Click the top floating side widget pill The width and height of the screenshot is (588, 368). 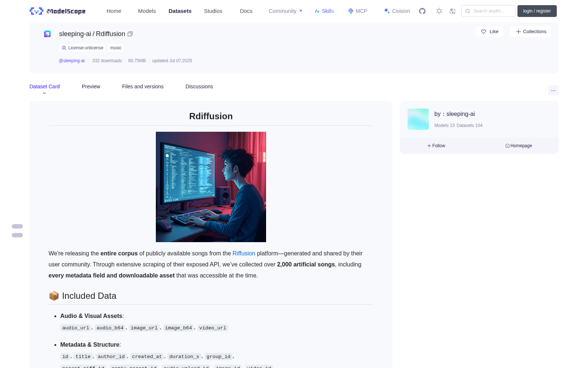coord(17,226)
